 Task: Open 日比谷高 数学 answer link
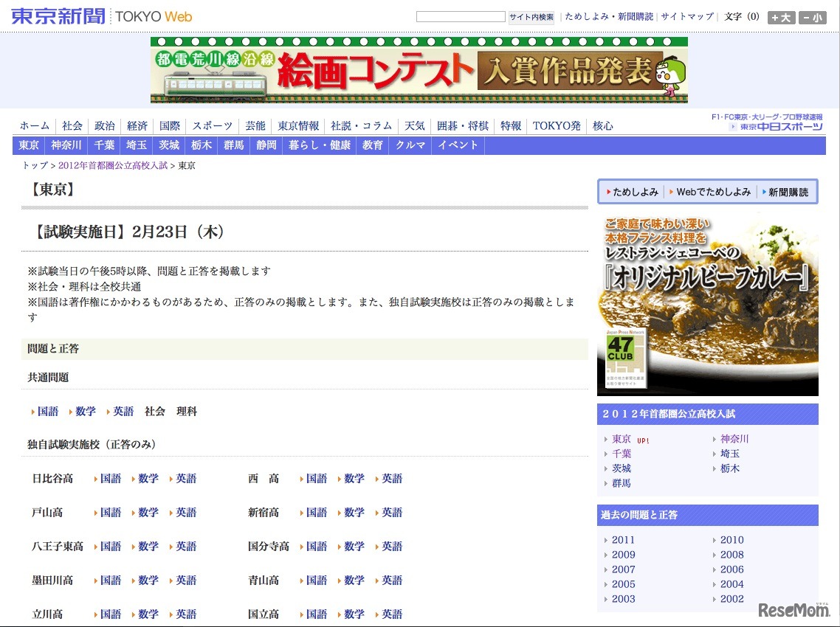[x=148, y=479]
